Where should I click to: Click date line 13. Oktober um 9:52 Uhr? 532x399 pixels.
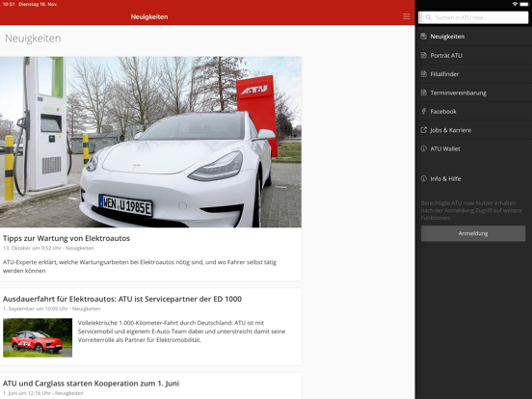coord(48,248)
